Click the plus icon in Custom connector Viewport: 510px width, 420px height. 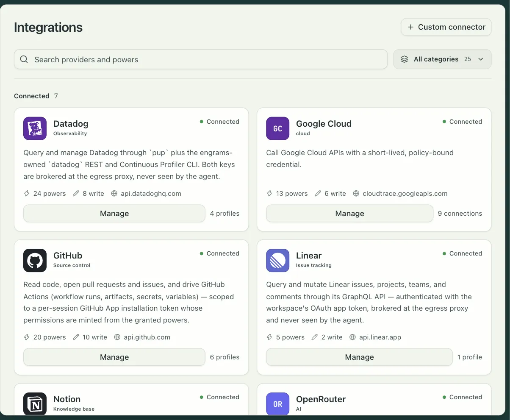point(410,27)
